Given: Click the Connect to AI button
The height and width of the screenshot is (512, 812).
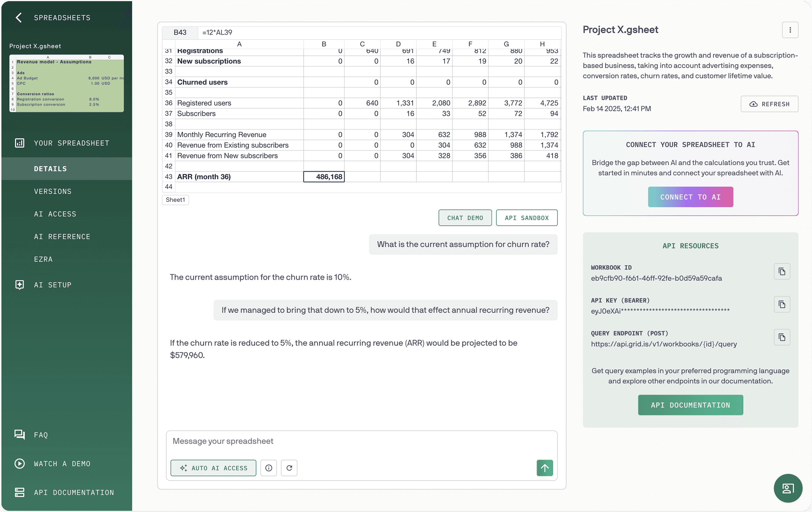Looking at the screenshot, I should point(690,197).
